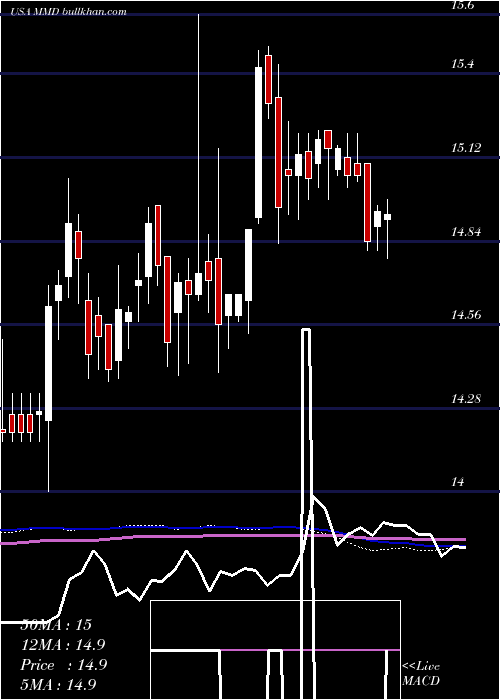
Task: Click the 14.28 price axis label
Action: coord(466,399)
